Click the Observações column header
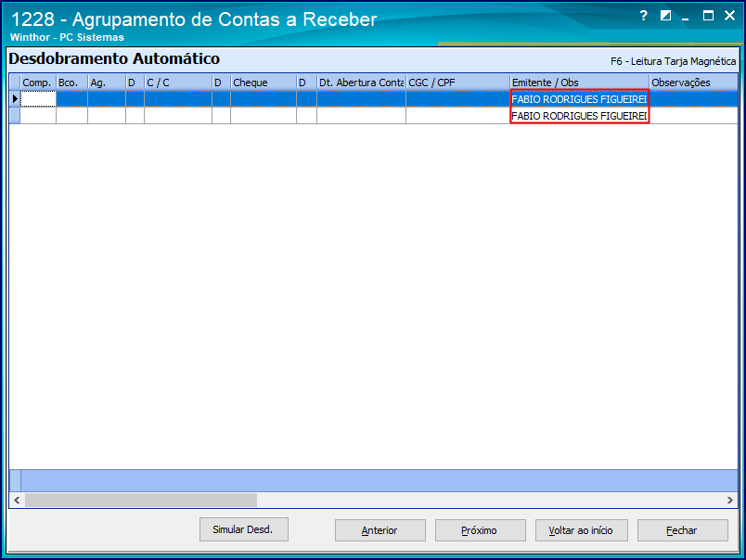746x560 pixels. pos(693,83)
